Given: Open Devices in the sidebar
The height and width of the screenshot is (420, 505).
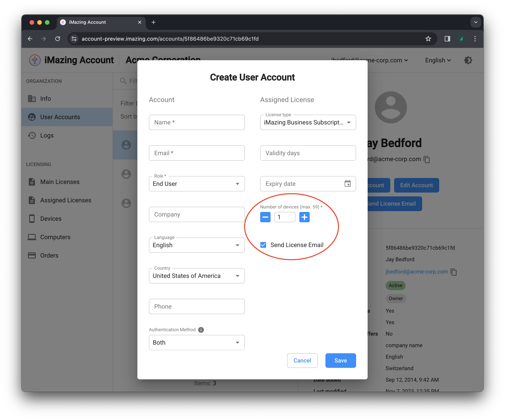Looking at the screenshot, I should pyautogui.click(x=67, y=219).
